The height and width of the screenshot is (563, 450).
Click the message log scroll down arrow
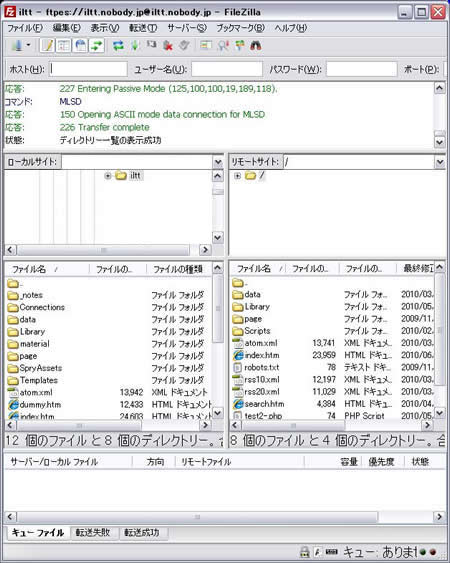pyautogui.click(x=440, y=142)
